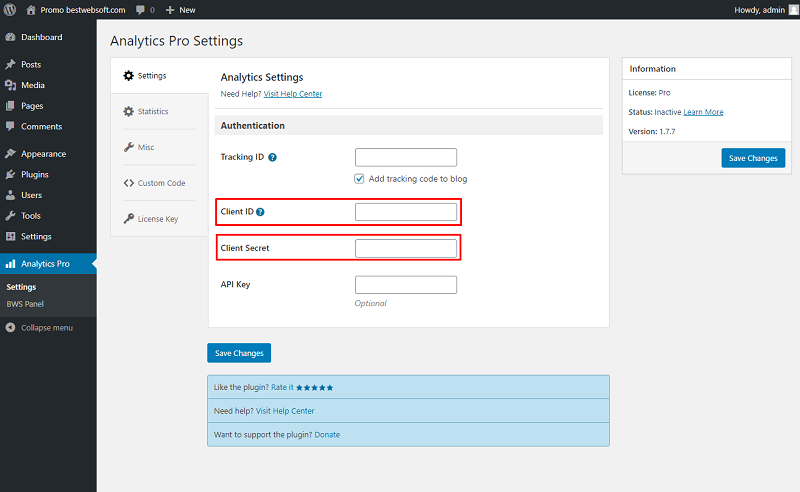Click the Authentication section heading
The height and width of the screenshot is (492, 800).
click(x=253, y=126)
